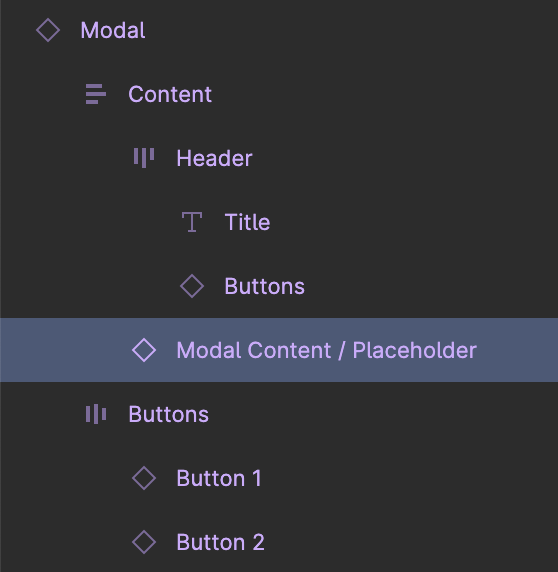Click the Modal component diamond icon
558x572 pixels.
[x=48, y=30]
